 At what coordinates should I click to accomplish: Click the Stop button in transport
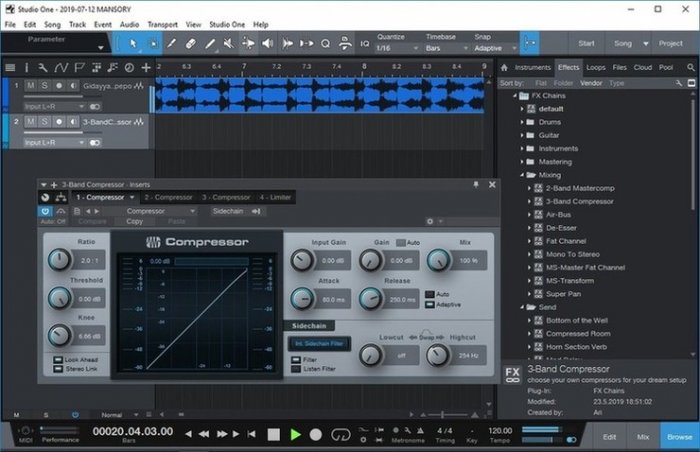click(x=273, y=435)
